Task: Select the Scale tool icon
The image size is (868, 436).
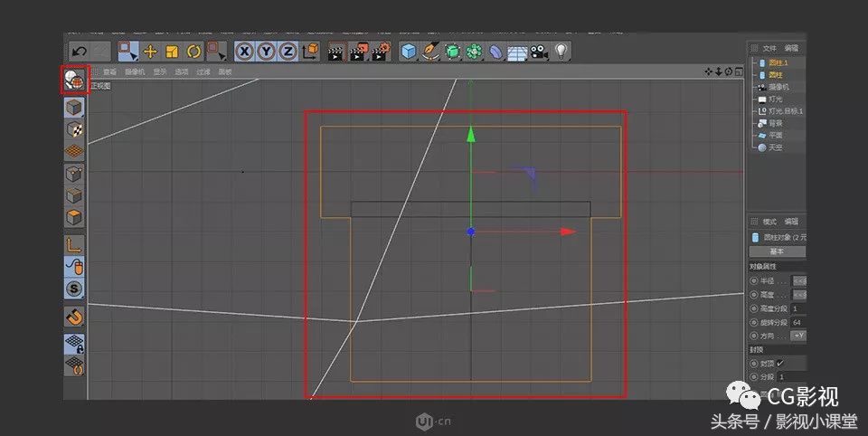Action: coord(172,52)
